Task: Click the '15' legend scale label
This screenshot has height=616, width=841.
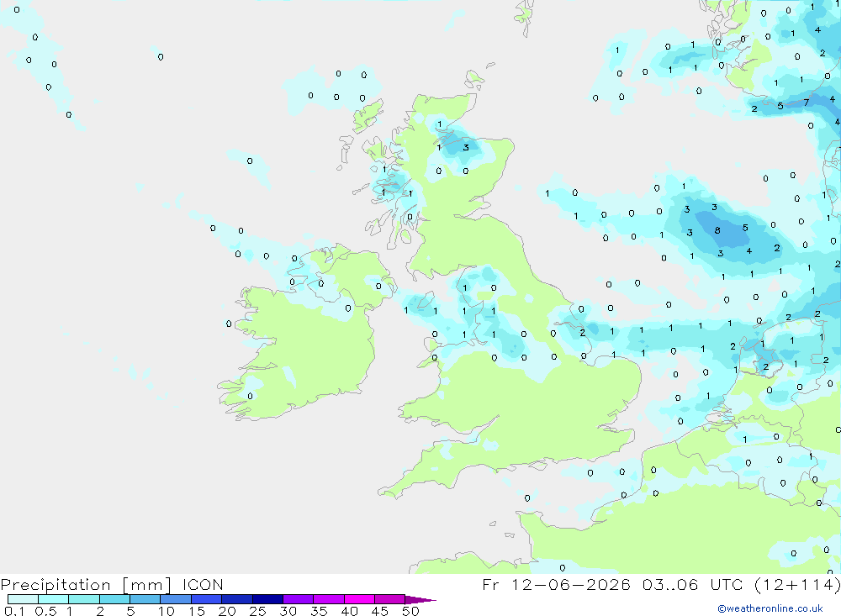Action: pyautogui.click(x=197, y=611)
